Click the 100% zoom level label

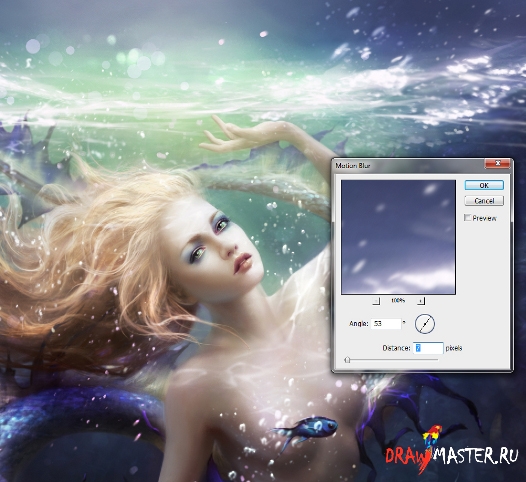tap(398, 301)
